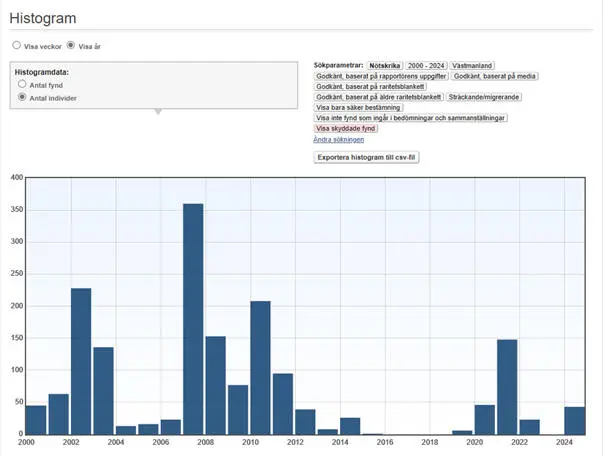The height and width of the screenshot is (456, 603).
Task: Click the 2024 histogram bar
Action: [574, 420]
